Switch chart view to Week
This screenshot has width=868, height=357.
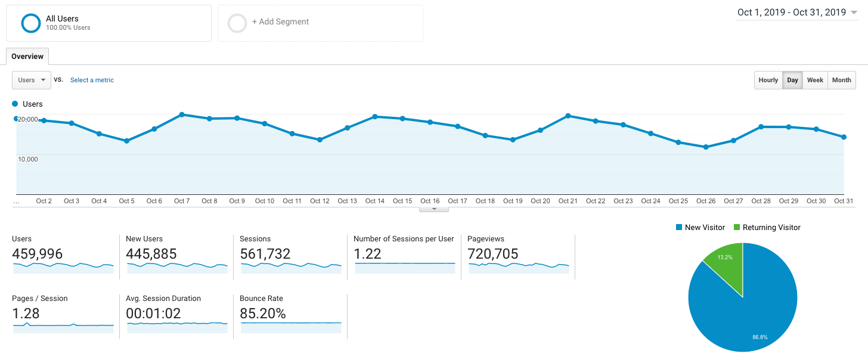(x=815, y=80)
